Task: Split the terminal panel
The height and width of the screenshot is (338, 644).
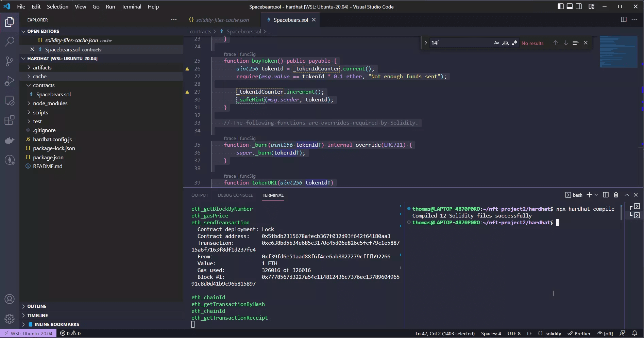Action: pyautogui.click(x=606, y=195)
